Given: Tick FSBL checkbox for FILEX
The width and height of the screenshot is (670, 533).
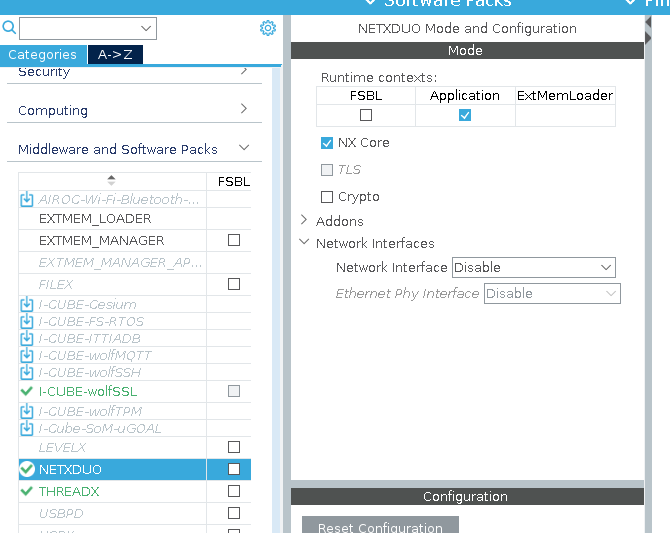Looking at the screenshot, I should (x=234, y=284).
